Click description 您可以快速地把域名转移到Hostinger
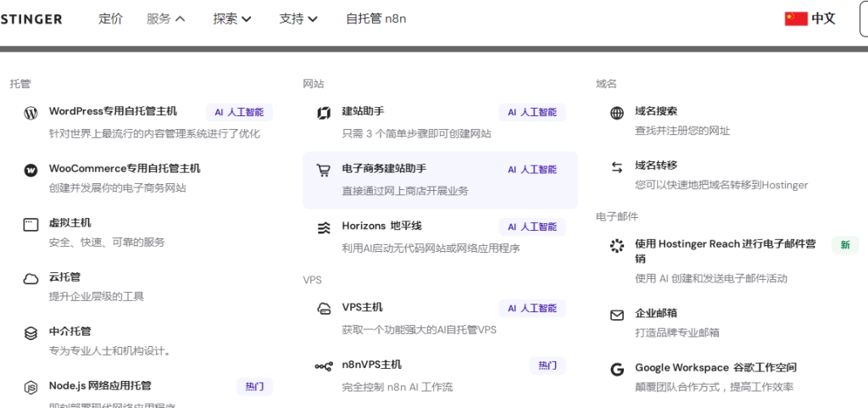Viewport: 868px width, 408px height. 721,186
